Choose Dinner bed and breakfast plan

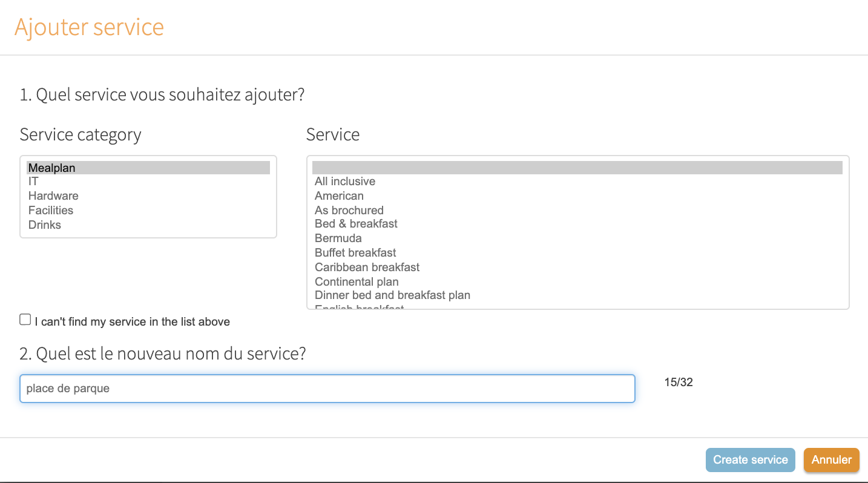[392, 295]
